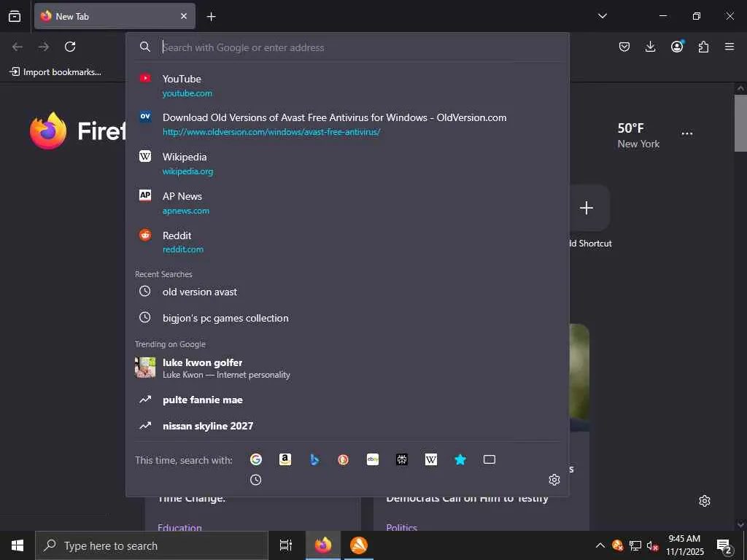Open a new tab with plus button
The width and height of the screenshot is (747, 560).
(x=211, y=17)
